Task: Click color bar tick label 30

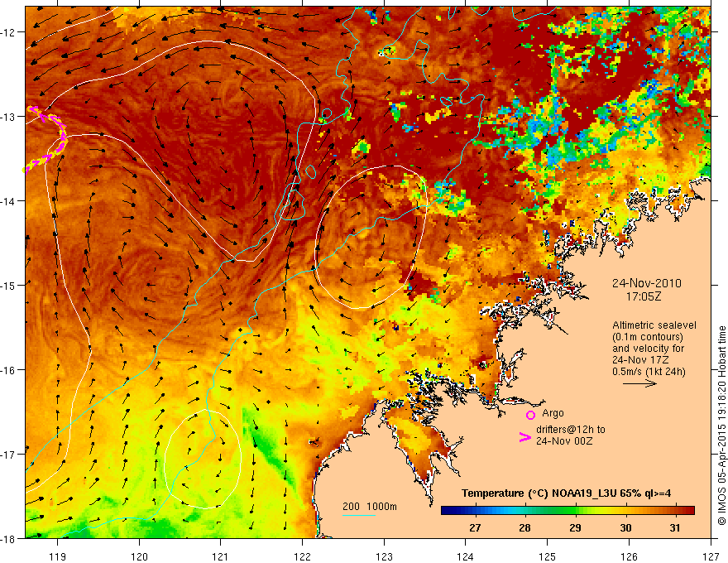Action: (x=625, y=528)
